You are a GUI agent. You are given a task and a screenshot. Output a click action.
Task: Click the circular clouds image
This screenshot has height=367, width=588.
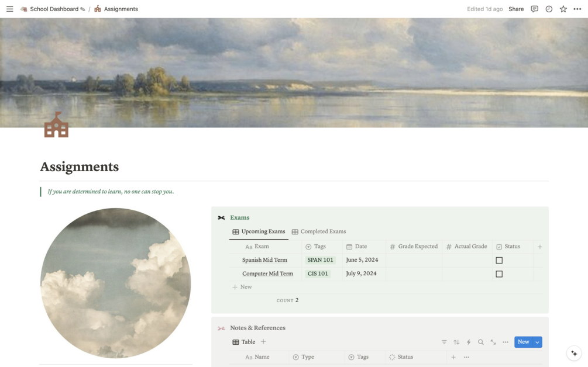point(115,283)
